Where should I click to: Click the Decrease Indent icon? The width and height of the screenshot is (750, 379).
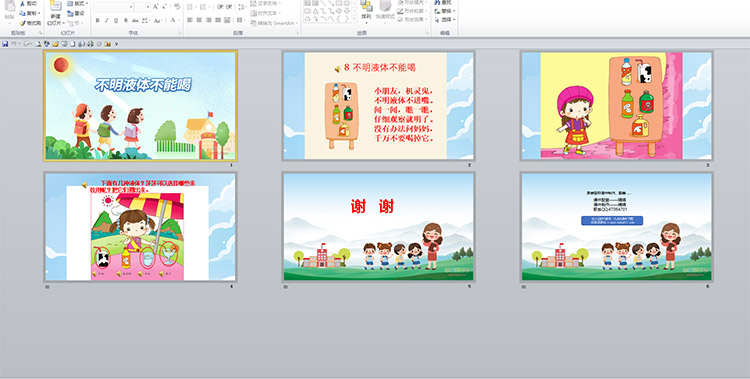tap(220, 7)
